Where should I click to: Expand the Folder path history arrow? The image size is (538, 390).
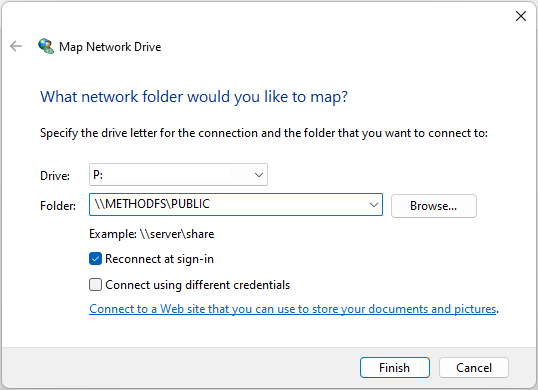point(374,205)
